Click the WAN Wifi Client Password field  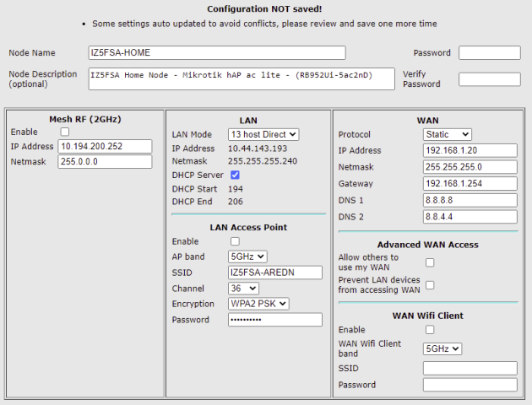[470, 385]
